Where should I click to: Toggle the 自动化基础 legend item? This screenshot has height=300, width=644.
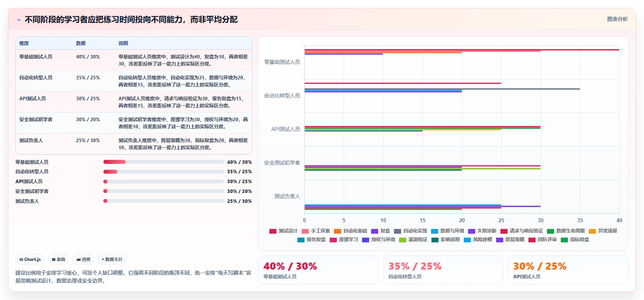click(350, 231)
